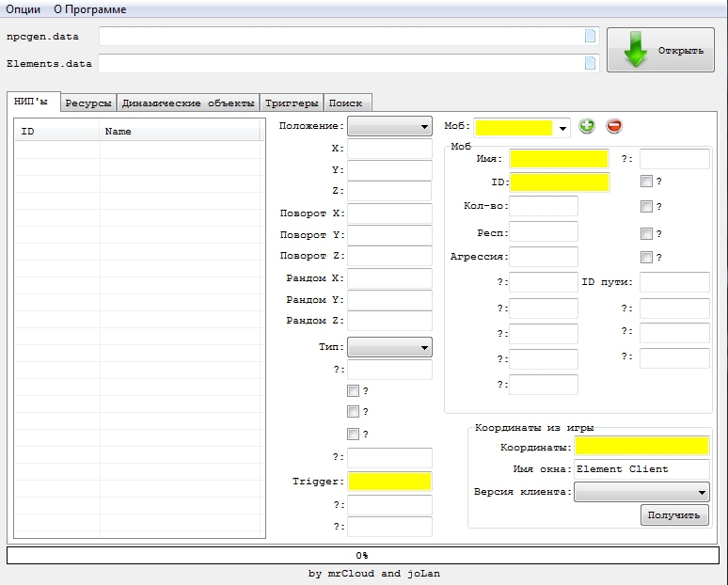Switch to the Триггеры tab
The width and height of the screenshot is (728, 585).
(292, 103)
